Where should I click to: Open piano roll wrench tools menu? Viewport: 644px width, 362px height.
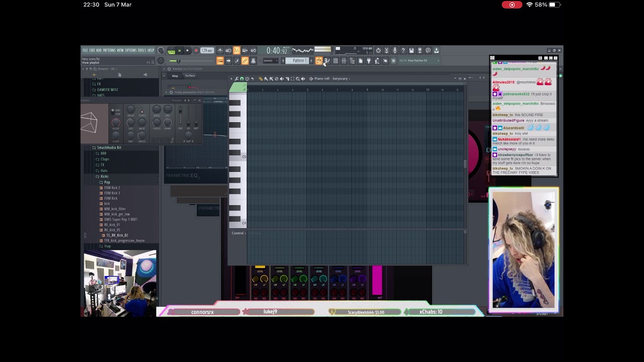click(x=236, y=78)
